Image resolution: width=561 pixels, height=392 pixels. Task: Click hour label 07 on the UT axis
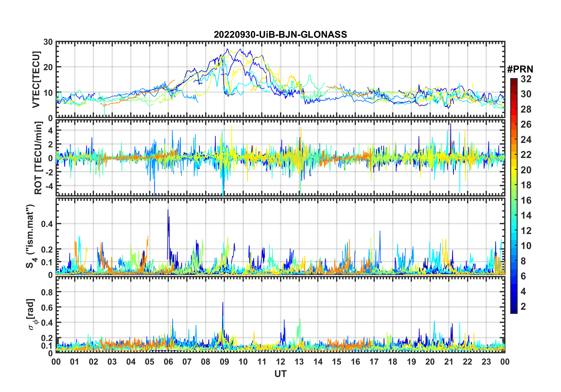pyautogui.click(x=187, y=362)
